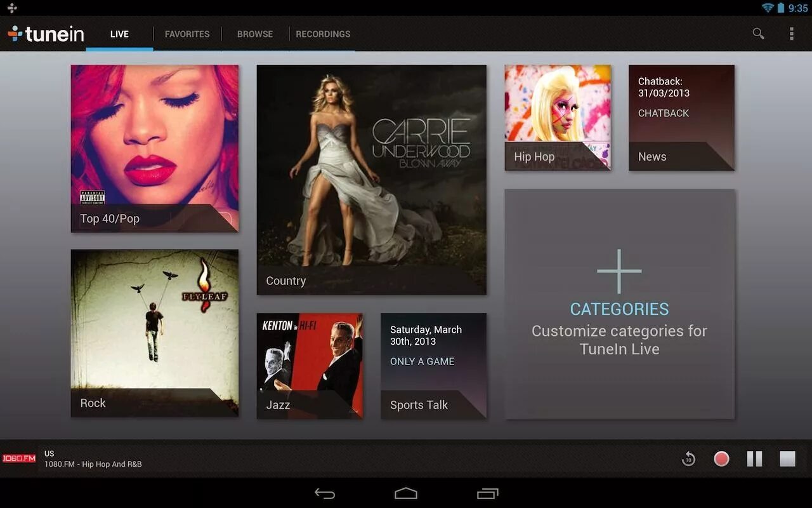Open recent apps in navigation bar

[487, 493]
